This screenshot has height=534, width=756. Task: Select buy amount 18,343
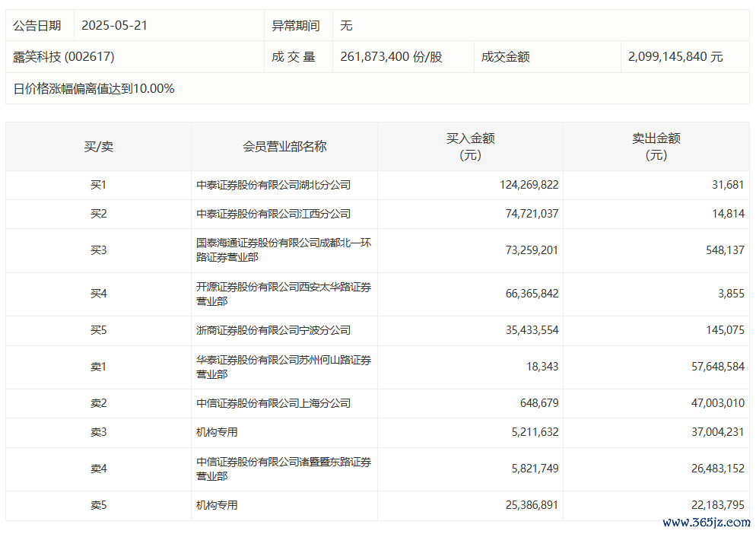542,367
